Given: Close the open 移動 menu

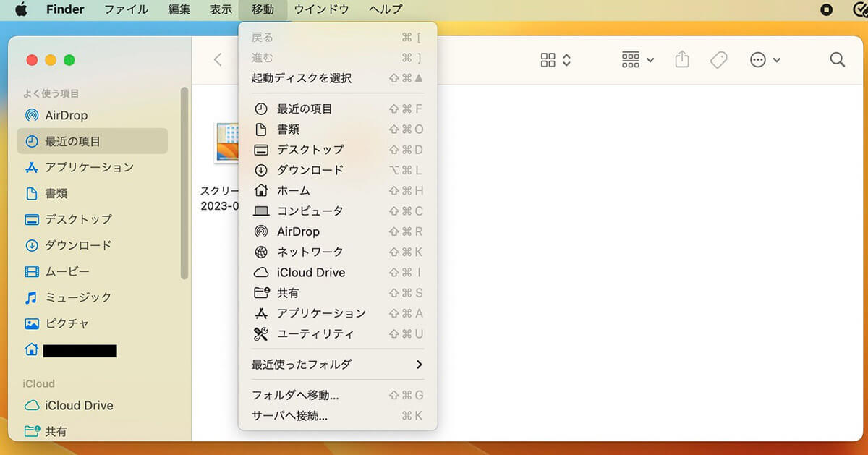Looking at the screenshot, I should click(x=263, y=9).
